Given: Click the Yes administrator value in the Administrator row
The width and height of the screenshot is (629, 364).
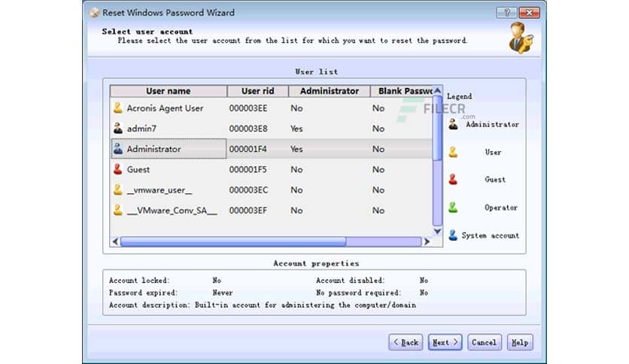Looking at the screenshot, I should pyautogui.click(x=296, y=149).
